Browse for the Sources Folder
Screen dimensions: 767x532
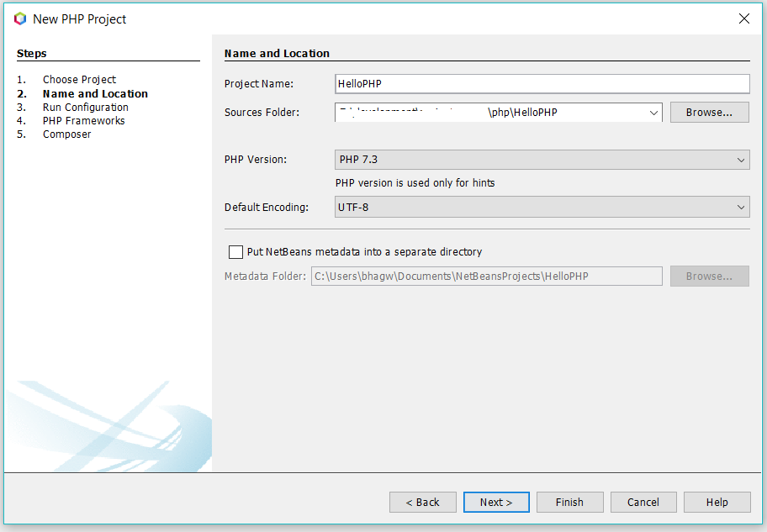pos(709,112)
